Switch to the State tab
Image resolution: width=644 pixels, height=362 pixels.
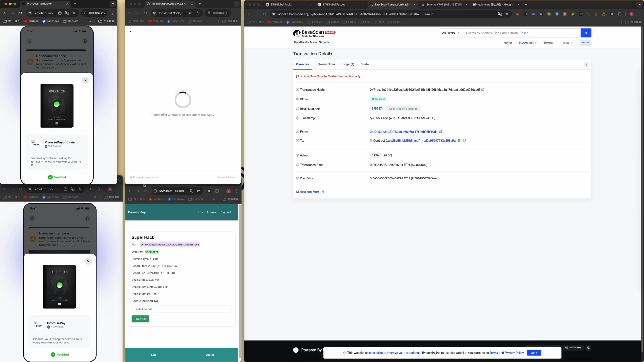tap(365, 64)
